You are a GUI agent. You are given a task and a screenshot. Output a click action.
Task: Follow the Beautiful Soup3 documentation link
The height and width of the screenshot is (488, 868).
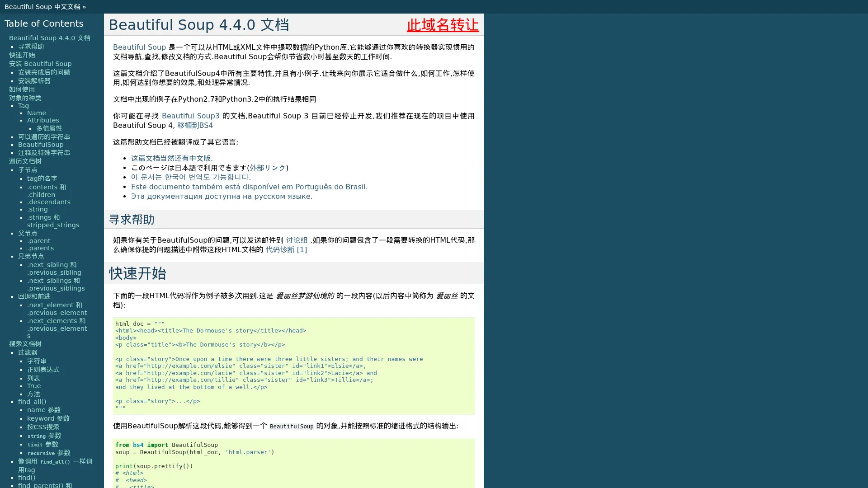[x=190, y=116]
